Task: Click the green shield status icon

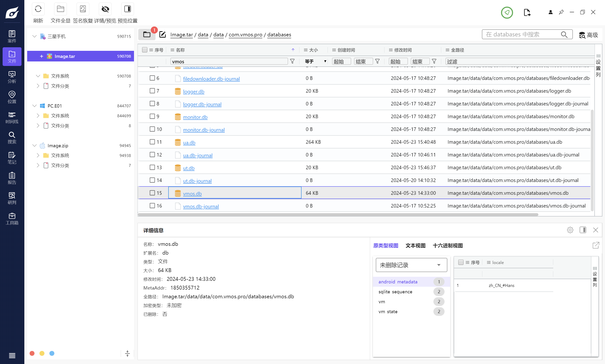Action: [507, 12]
